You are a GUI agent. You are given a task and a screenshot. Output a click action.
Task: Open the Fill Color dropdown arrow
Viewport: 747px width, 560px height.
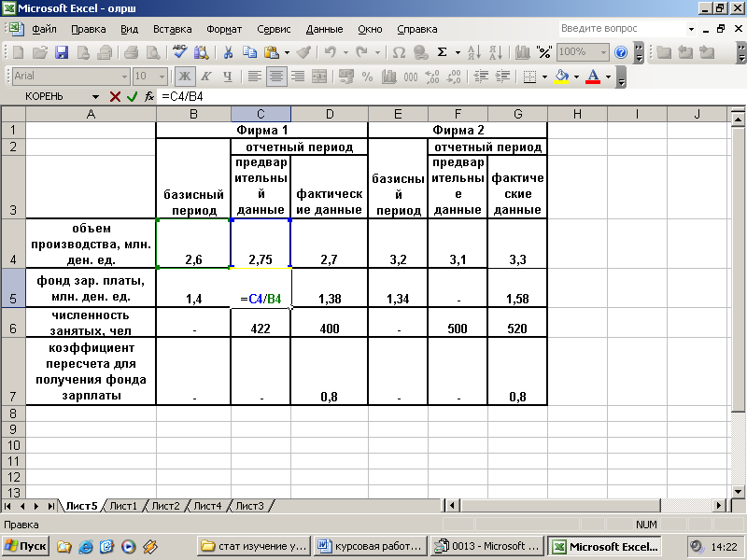pyautogui.click(x=576, y=77)
